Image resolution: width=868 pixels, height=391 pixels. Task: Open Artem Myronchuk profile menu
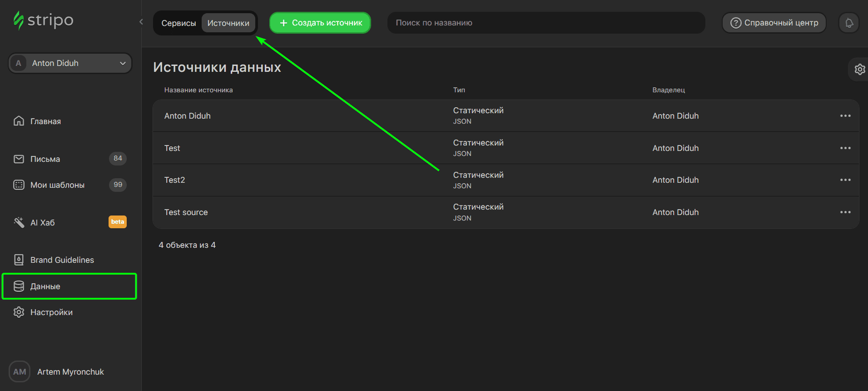tap(70, 372)
